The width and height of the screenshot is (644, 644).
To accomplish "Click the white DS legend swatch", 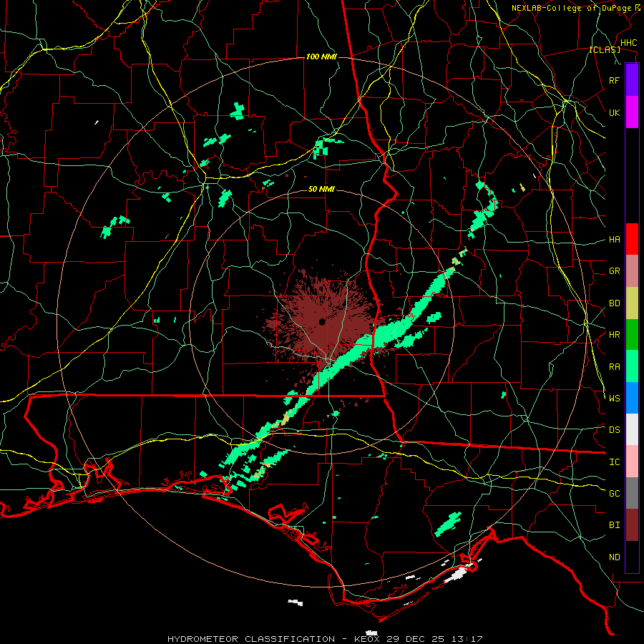I will coord(632,429).
